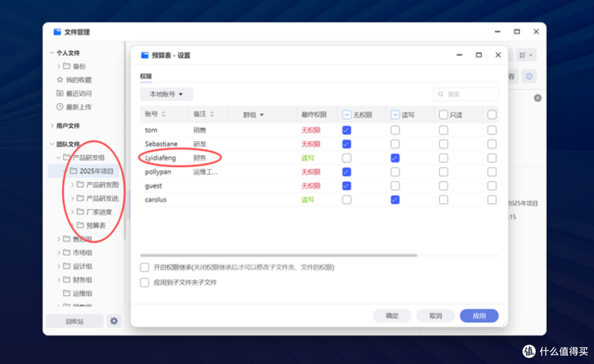Expand the 设计组 folder
Viewport: 594px width, 364px height.
point(58,266)
